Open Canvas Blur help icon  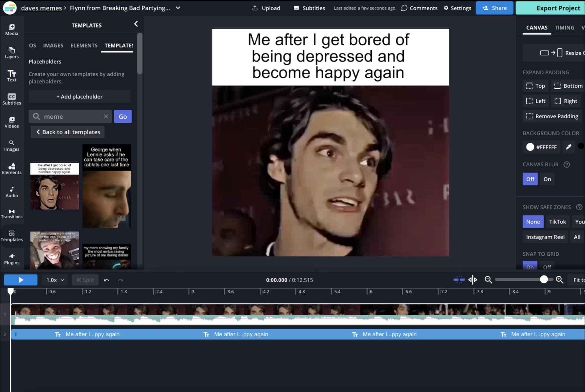coord(566,164)
